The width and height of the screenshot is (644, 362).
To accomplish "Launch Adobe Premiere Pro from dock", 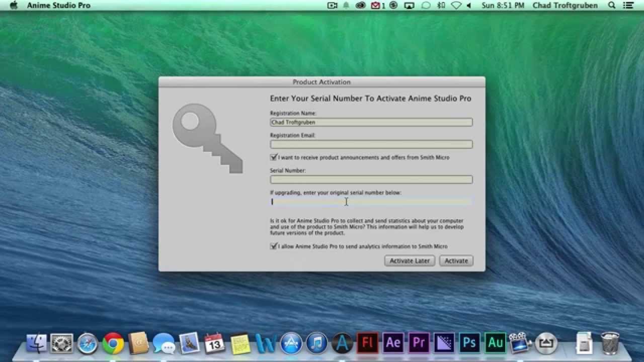I will click(419, 343).
